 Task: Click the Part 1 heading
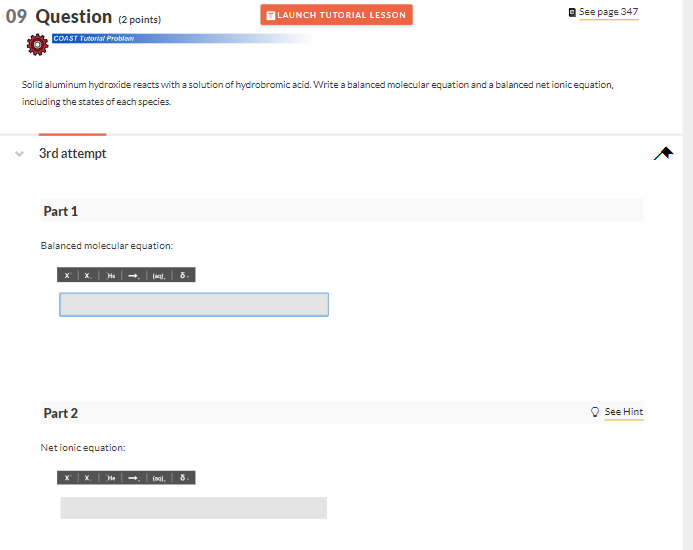click(x=61, y=211)
